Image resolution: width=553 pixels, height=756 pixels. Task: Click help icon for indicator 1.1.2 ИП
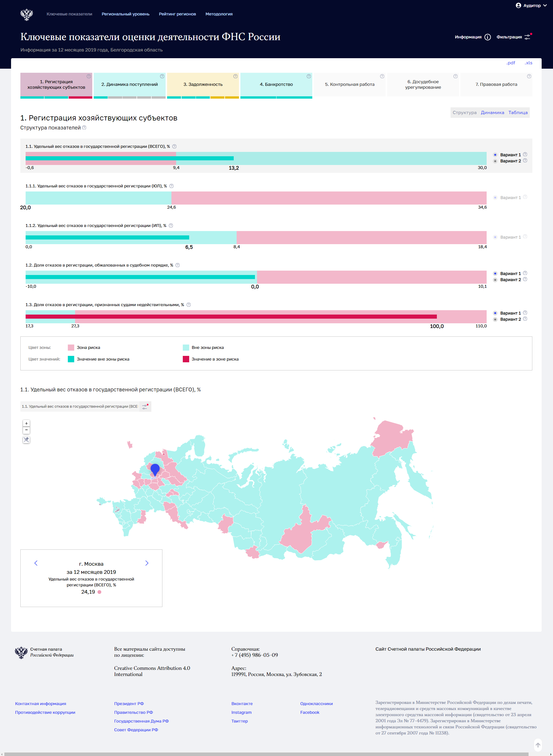[171, 226]
